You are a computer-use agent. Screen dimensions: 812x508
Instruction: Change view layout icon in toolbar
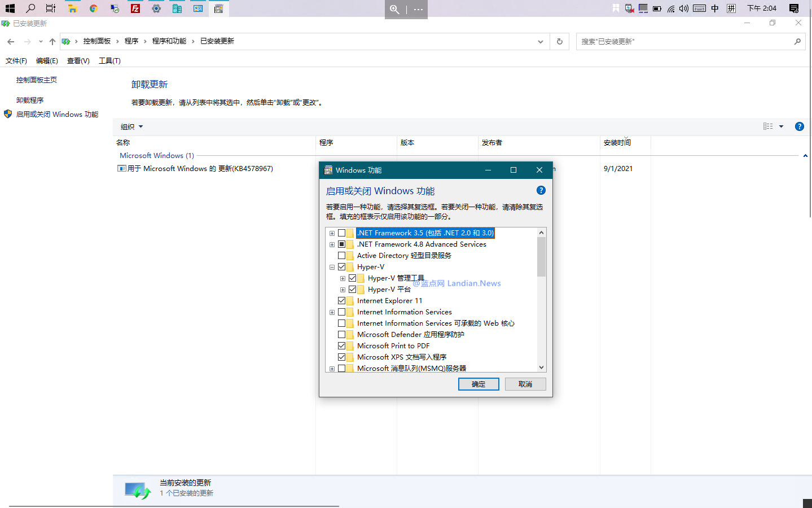768,126
